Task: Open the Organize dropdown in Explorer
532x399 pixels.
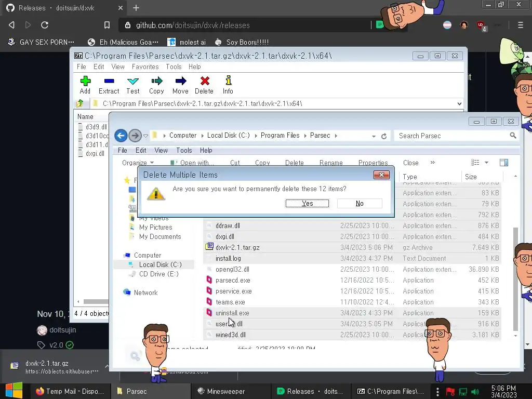Action: (138, 163)
